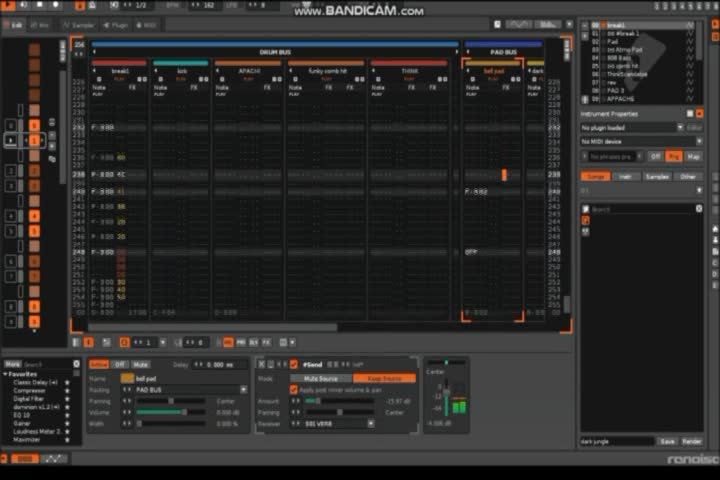Select the Samples category in disk browser
720x480 pixels.
tap(657, 176)
